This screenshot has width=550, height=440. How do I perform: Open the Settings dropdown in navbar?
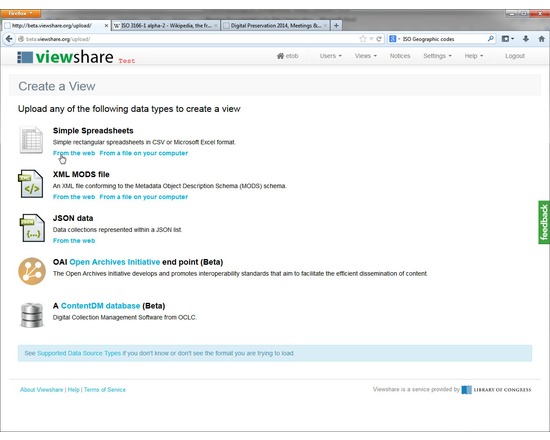coord(437,56)
